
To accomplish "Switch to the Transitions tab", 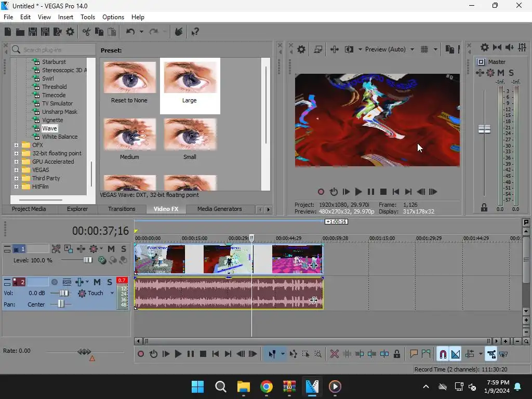I will [x=122, y=209].
